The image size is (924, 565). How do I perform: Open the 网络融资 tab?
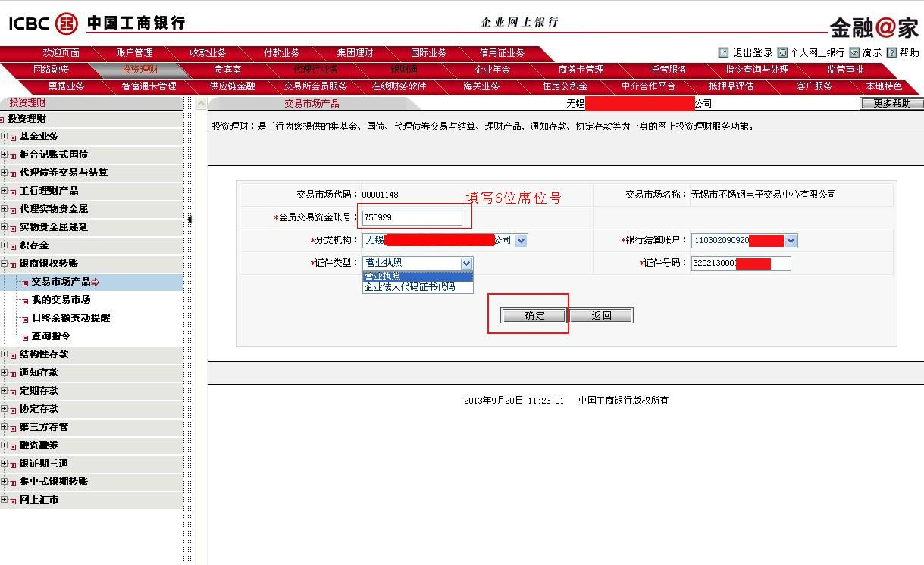point(52,70)
